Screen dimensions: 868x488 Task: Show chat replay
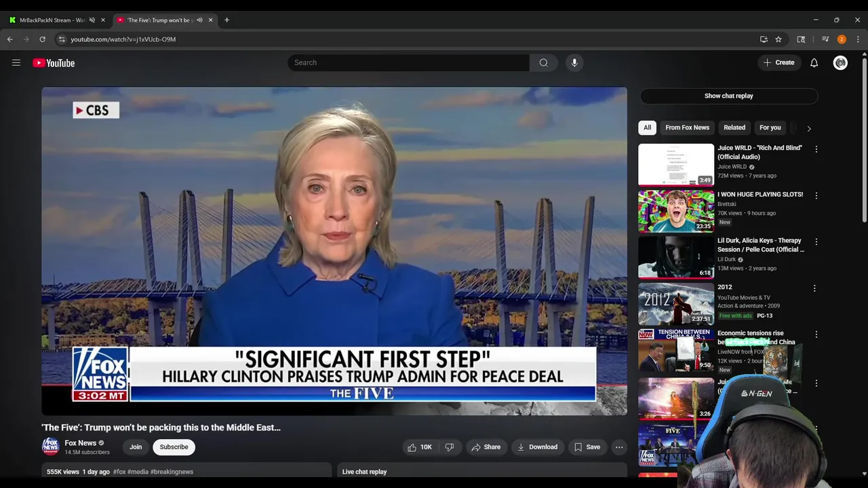[728, 96]
